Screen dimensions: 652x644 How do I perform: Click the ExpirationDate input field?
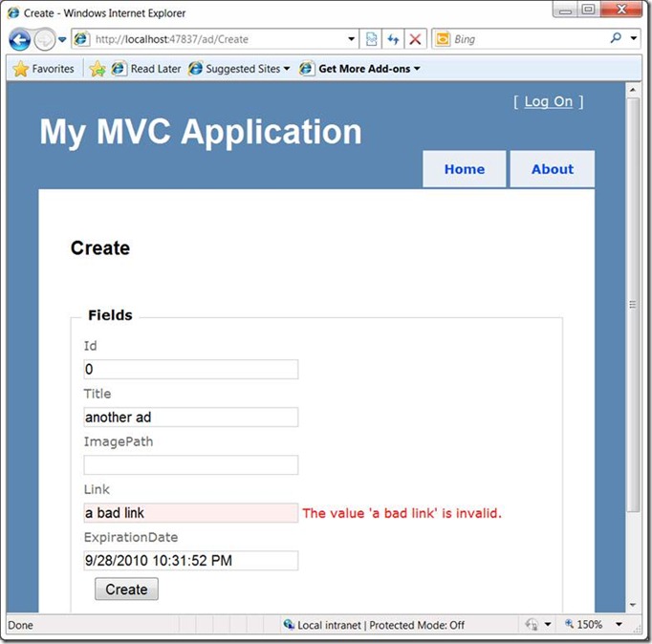tap(191, 561)
